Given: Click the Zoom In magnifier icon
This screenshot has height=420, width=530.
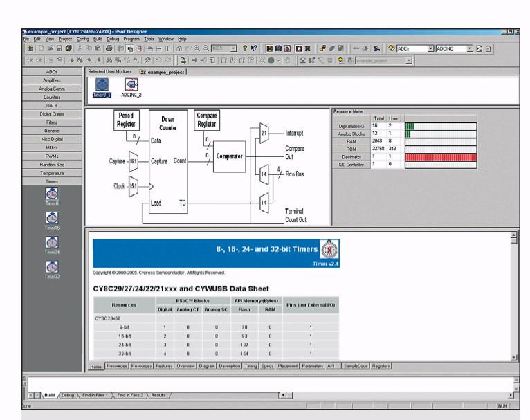Looking at the screenshot, I should tap(197, 48).
